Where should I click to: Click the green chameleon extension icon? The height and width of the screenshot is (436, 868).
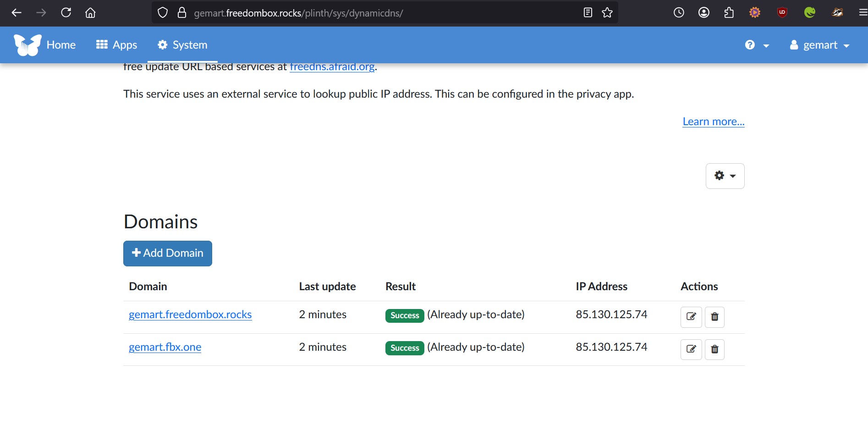pyautogui.click(x=810, y=13)
